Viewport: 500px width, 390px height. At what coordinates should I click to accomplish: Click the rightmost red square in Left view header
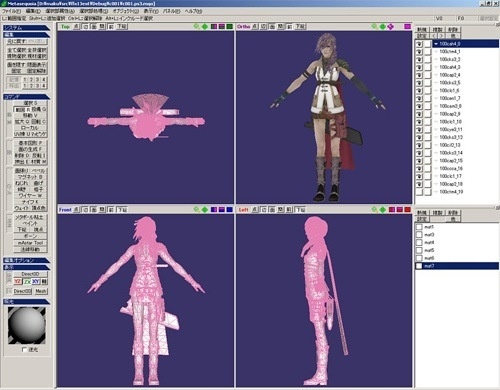point(407,209)
